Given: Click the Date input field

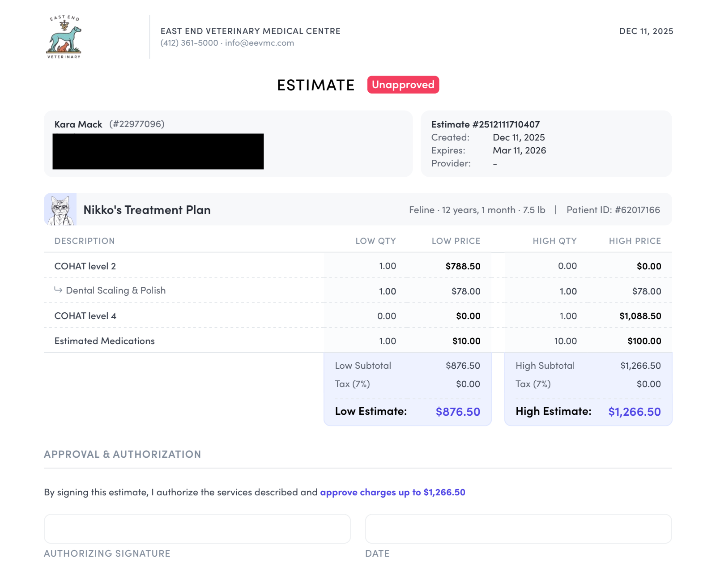Looking at the screenshot, I should click(518, 529).
